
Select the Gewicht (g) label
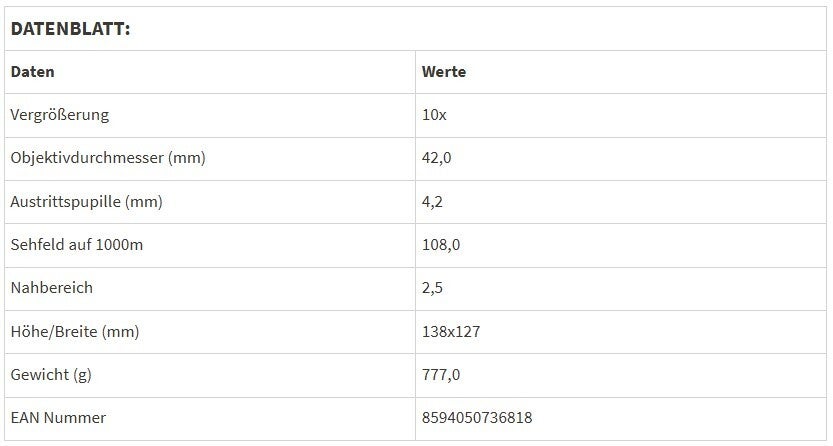pyautogui.click(x=53, y=375)
